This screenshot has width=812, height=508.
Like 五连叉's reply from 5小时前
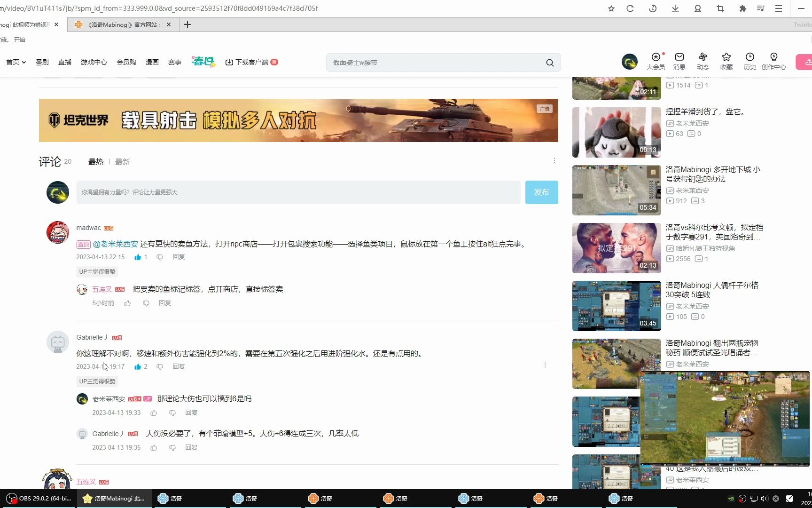[127, 303]
